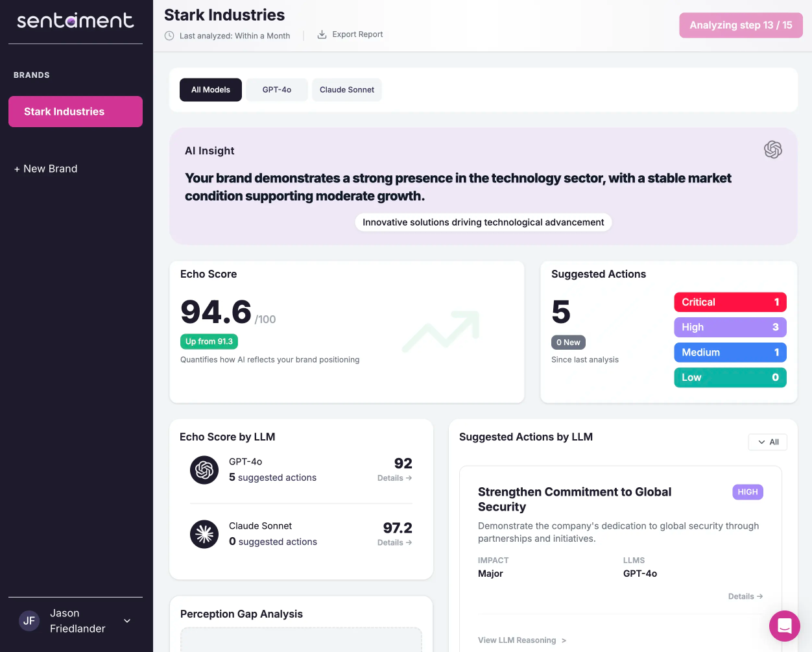Add a New Brand
This screenshot has height=652, width=812.
point(46,169)
